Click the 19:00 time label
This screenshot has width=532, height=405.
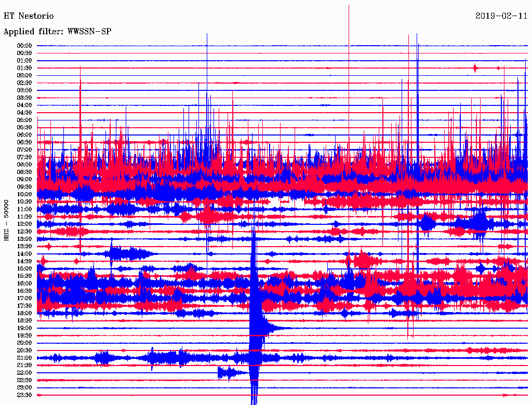click(x=24, y=328)
